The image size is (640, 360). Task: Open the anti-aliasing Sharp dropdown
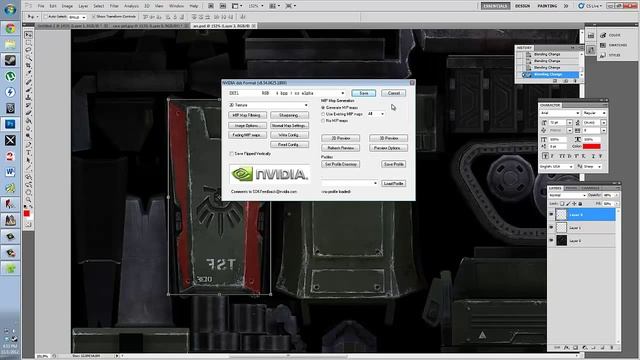592,167
